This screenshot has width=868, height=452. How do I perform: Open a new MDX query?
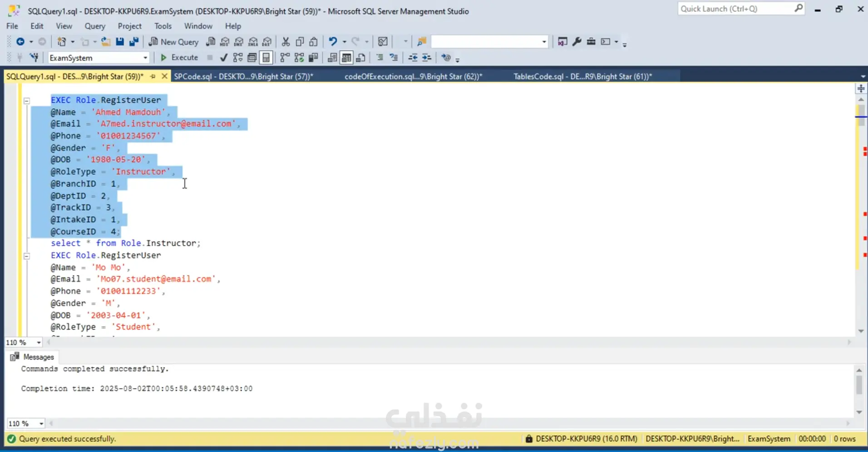click(x=225, y=42)
